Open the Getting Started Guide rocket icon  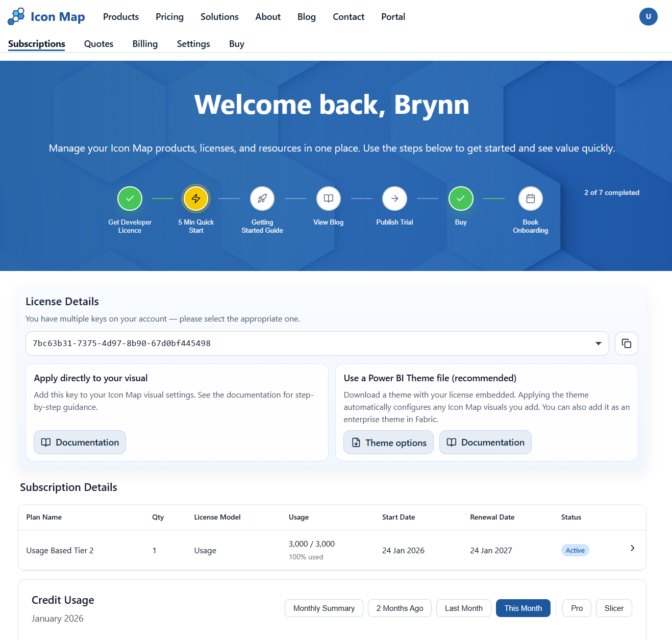[x=262, y=199]
